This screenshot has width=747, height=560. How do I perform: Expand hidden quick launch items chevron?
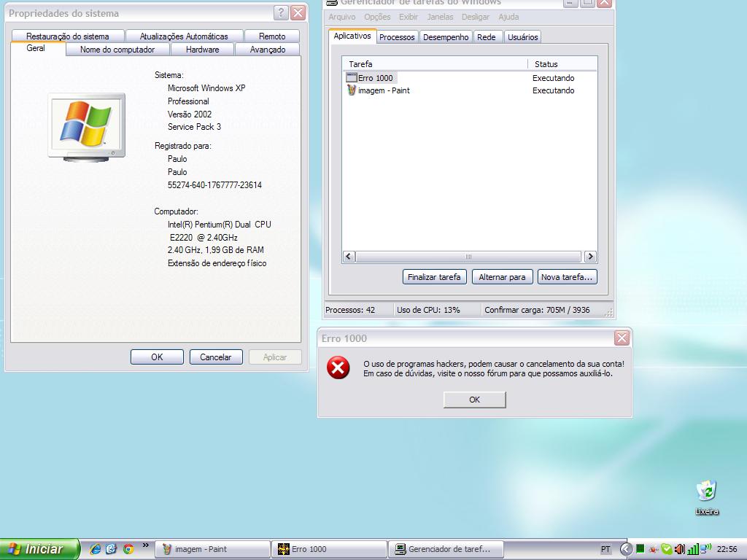point(146,545)
